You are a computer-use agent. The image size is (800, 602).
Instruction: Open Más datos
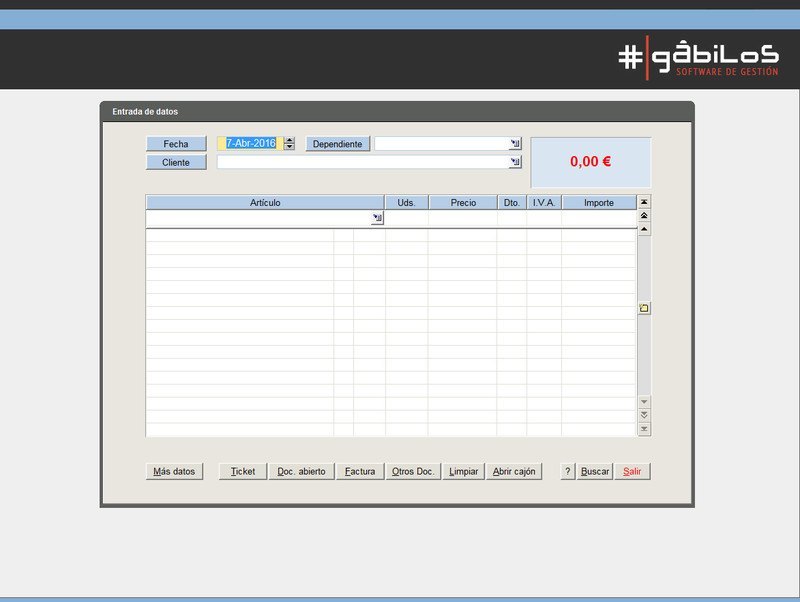(174, 471)
